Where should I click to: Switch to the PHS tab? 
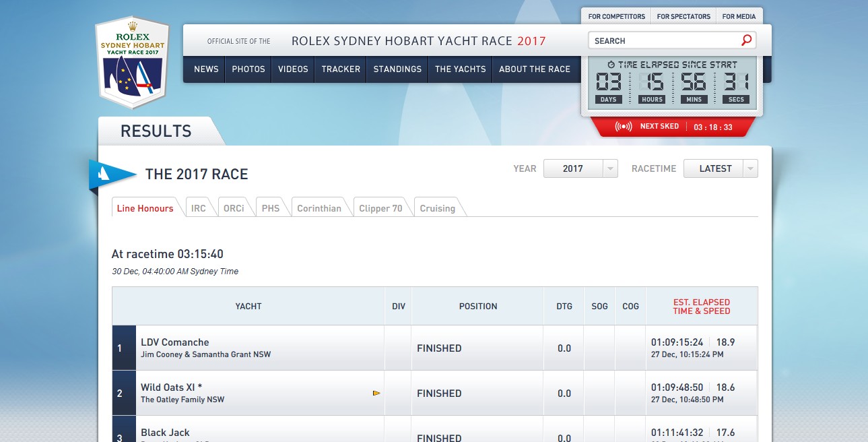tap(271, 208)
